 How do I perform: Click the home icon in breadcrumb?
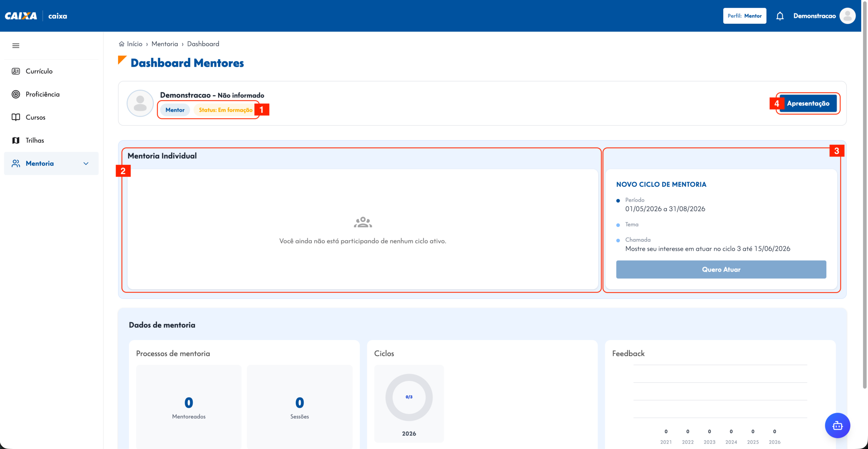[121, 44]
